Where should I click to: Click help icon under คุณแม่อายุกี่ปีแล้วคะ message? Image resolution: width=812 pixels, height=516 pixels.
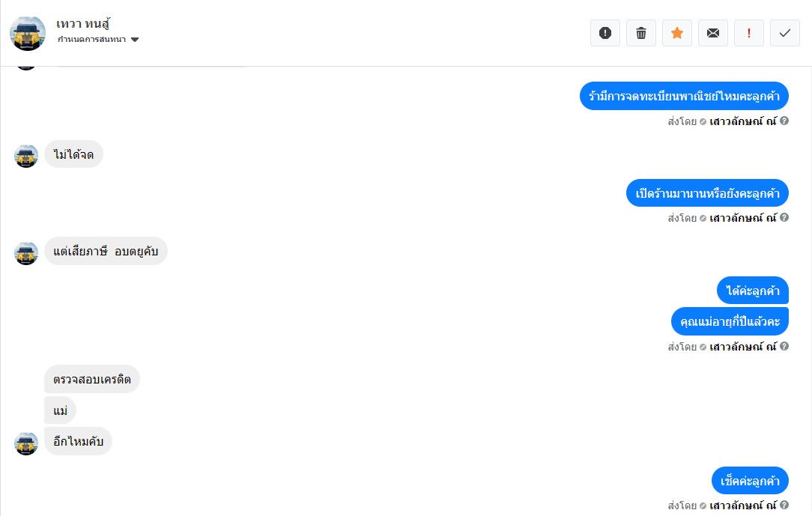tap(784, 347)
